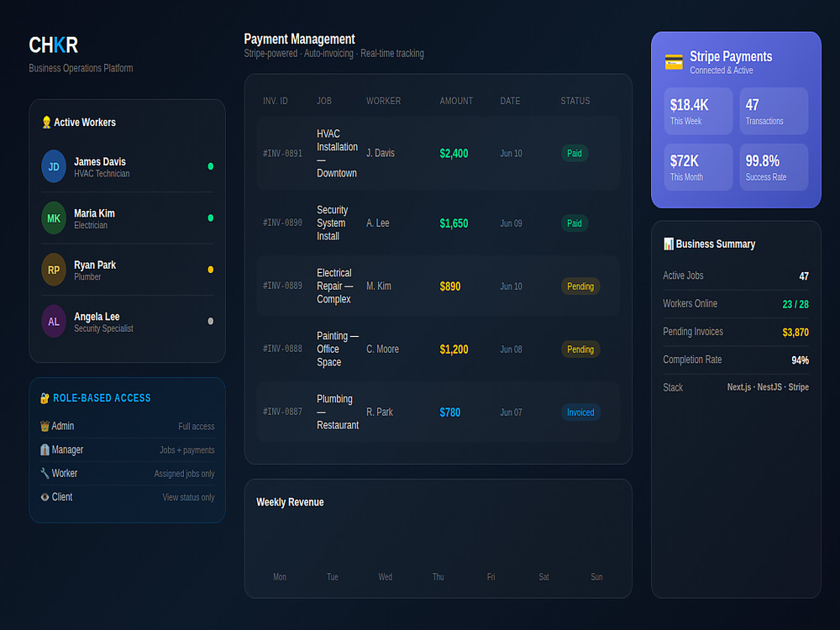Screen dimensions: 840x630
Task: Click the Manager role icon
Action: (x=45, y=449)
